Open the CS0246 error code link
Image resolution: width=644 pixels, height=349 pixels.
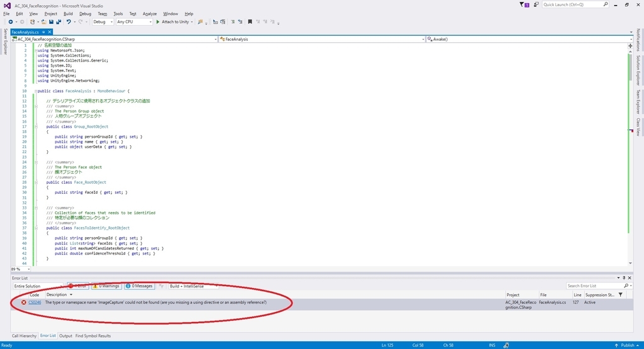tap(35, 302)
